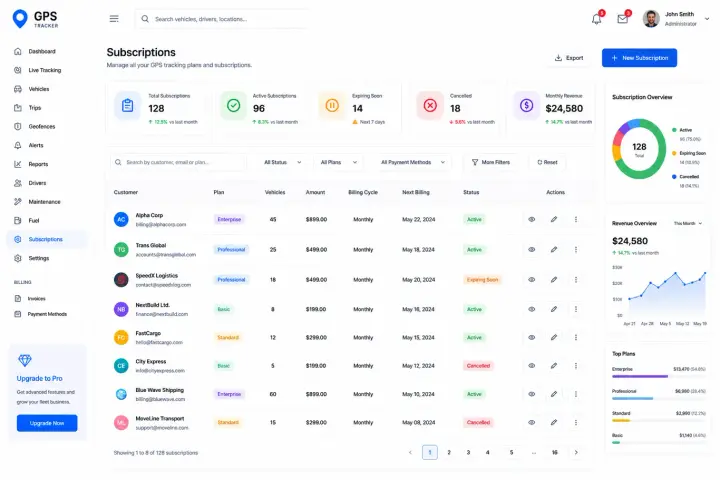The height and width of the screenshot is (480, 720).
Task: Edit City Express subscription pencil icon
Action: point(554,366)
